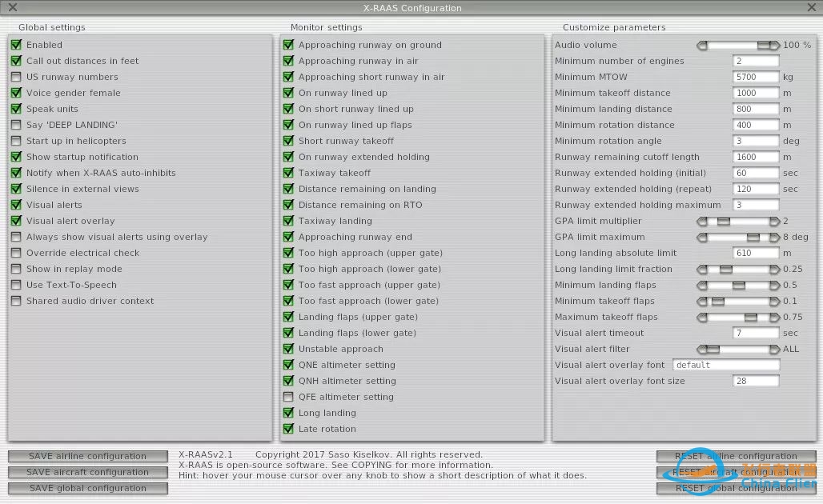The width and height of the screenshot is (823, 504).
Task: Turn on Use Text-To-Speech
Action: click(x=16, y=286)
